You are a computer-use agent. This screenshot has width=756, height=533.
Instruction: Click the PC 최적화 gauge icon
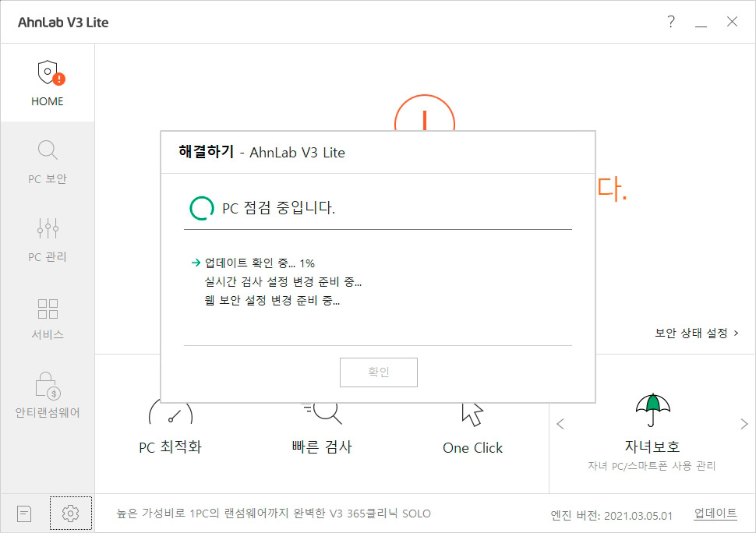[x=171, y=414]
